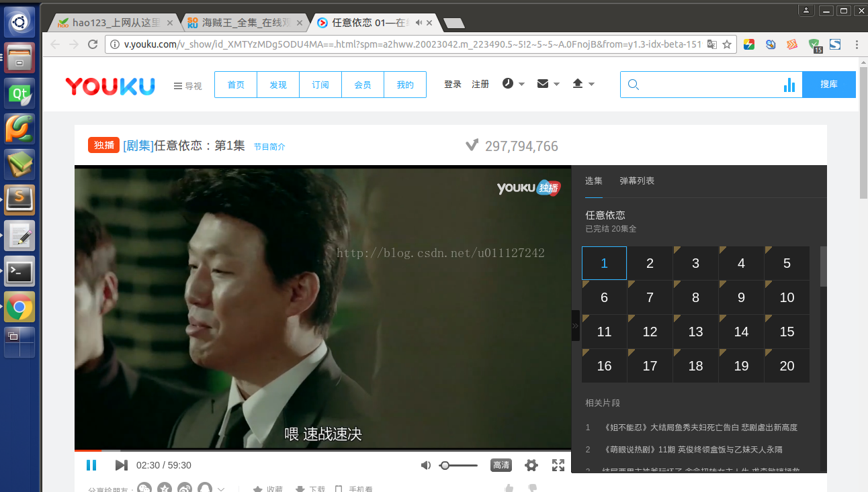This screenshot has width=868, height=492.
Task: Close the hao123 tab
Action: (x=170, y=22)
